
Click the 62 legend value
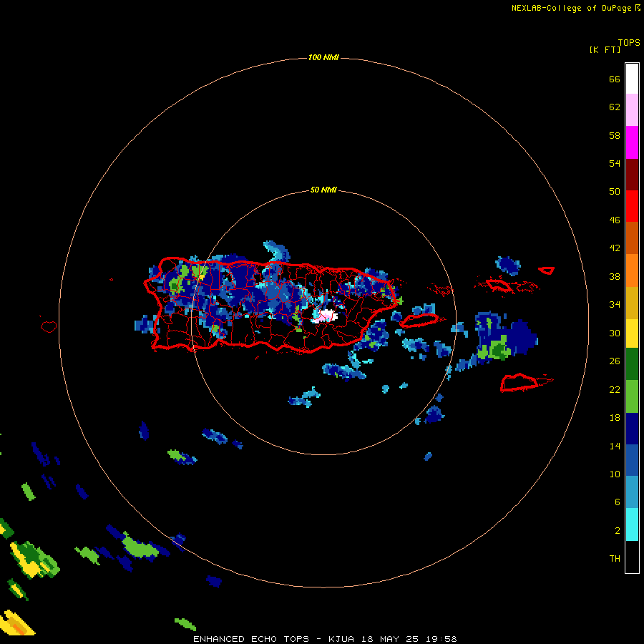(615, 107)
